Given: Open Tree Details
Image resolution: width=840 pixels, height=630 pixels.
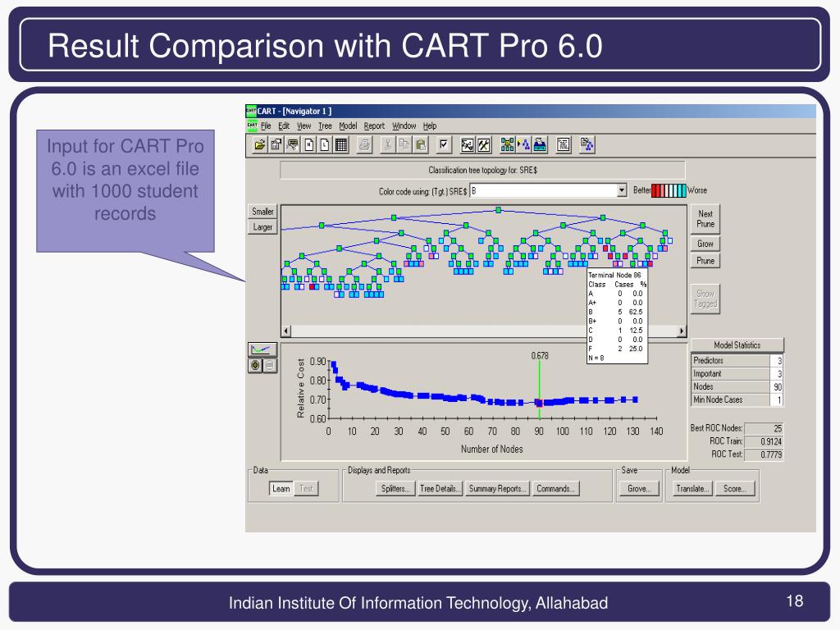Looking at the screenshot, I should click(440, 489).
